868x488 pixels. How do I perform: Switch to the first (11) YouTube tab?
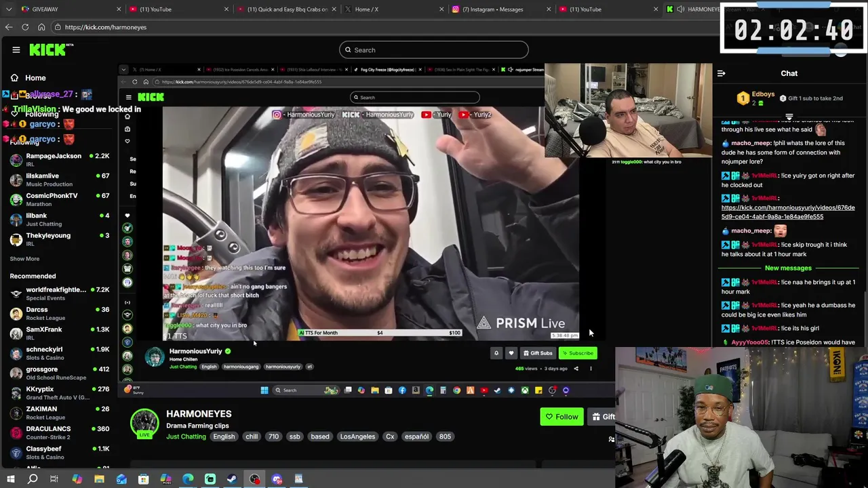180,9
